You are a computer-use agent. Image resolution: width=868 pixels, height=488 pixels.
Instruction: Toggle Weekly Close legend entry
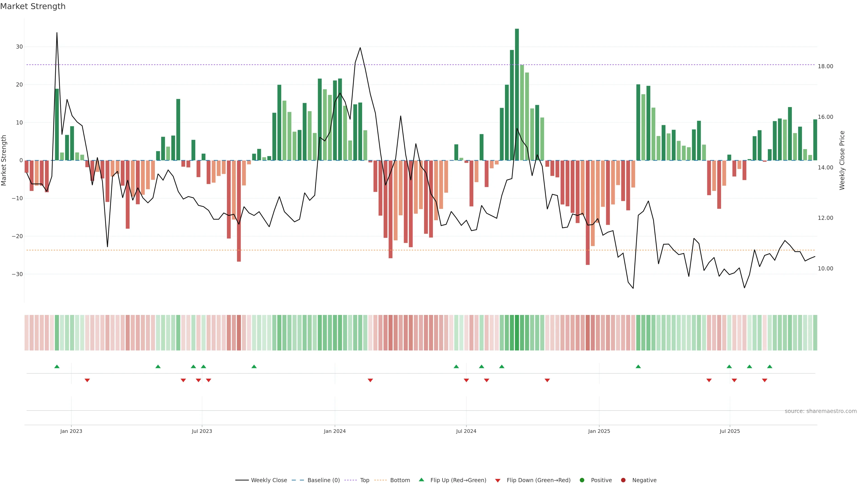269,480
